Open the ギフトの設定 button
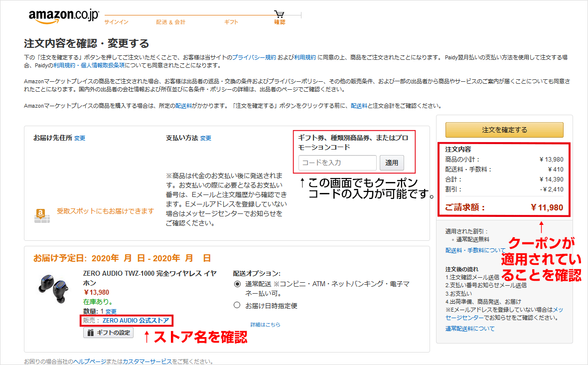The image size is (588, 365). 108,333
